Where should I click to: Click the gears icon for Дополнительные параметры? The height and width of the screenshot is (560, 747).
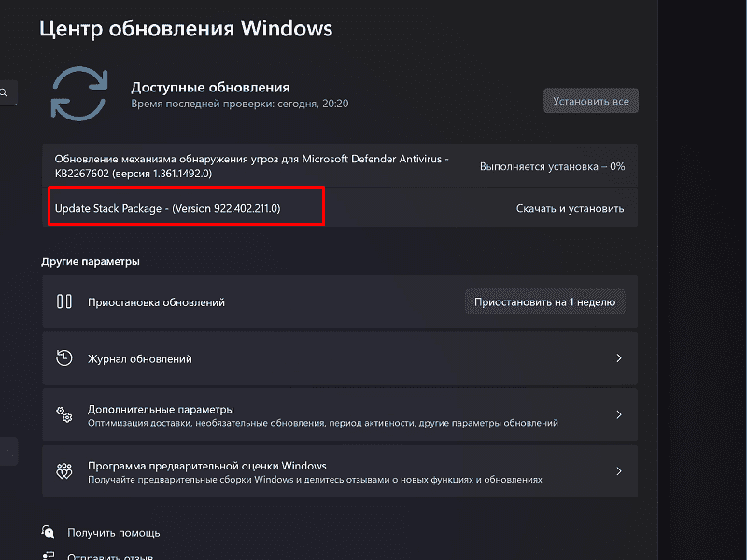click(x=64, y=414)
